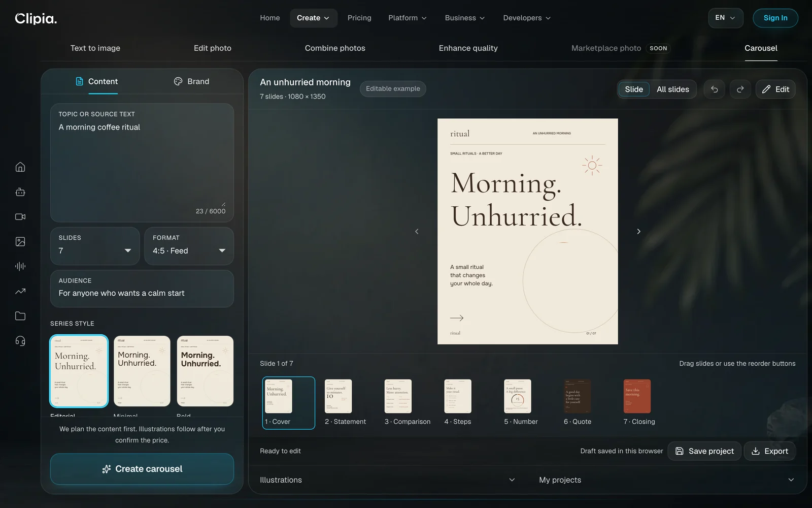Go to next slide with right chevron
Image resolution: width=812 pixels, height=508 pixels.
point(639,232)
